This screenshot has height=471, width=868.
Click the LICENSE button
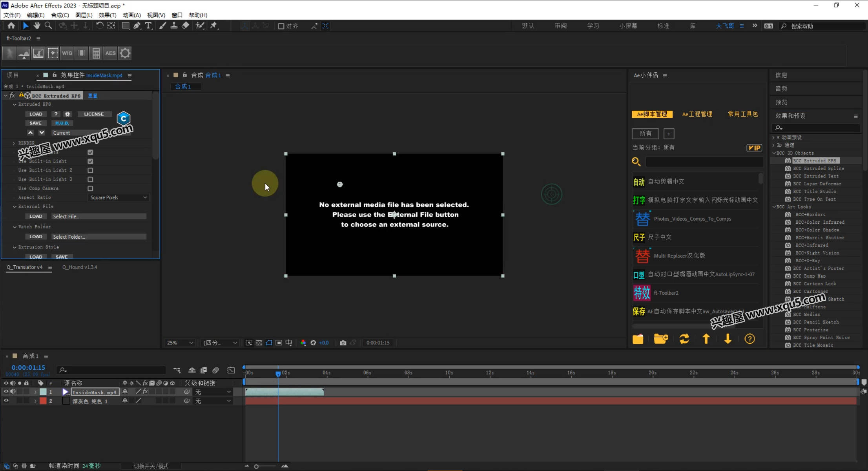[x=94, y=114]
